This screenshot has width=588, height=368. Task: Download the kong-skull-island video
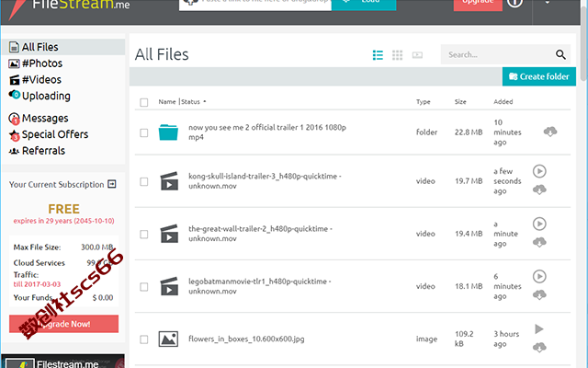tap(539, 190)
